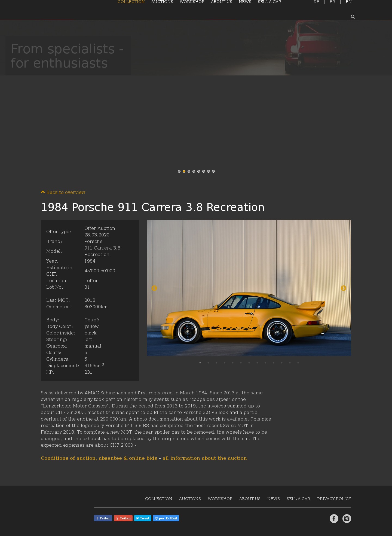The width and height of the screenshot is (392, 536).
Task: Open the Facebook round icon in footer
Action: (334, 519)
